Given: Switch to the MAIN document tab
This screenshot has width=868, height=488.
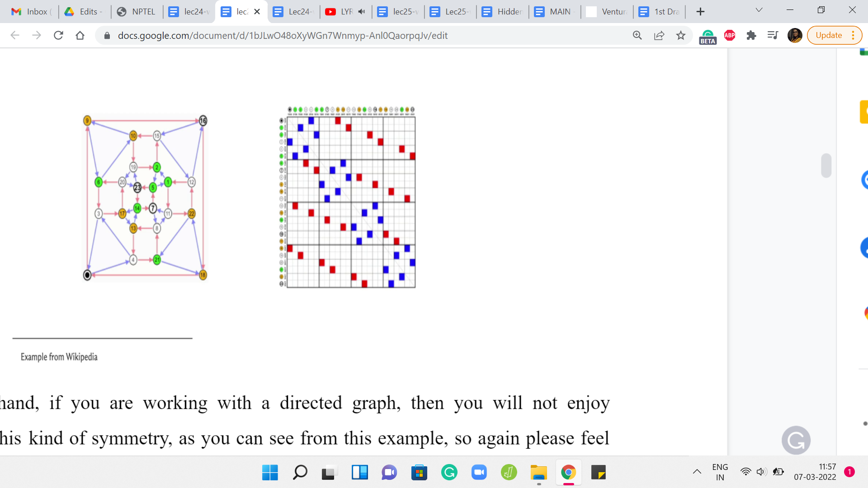Looking at the screenshot, I should [x=555, y=12].
